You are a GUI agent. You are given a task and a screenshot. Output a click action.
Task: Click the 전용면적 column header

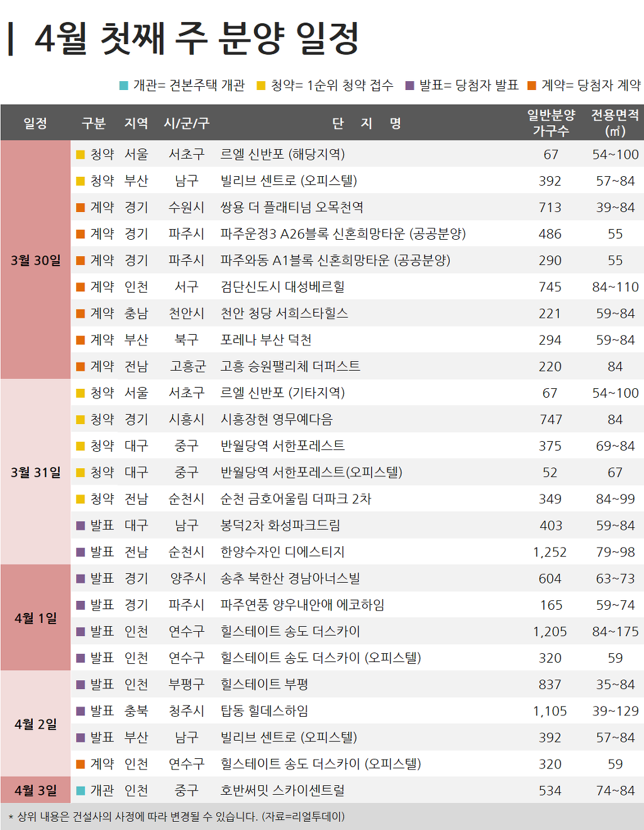click(x=615, y=123)
